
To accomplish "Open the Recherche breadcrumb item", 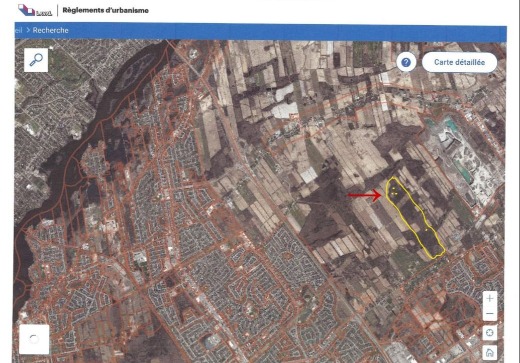I will tap(51, 30).
